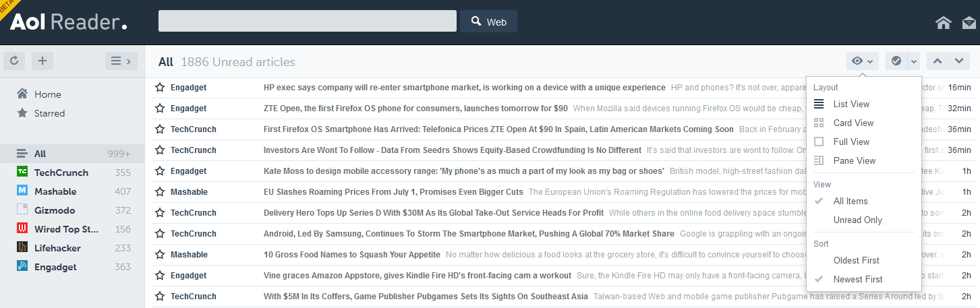Click the refresh feeds icon
The height and width of the screenshot is (308, 980).
pyautogui.click(x=14, y=61)
